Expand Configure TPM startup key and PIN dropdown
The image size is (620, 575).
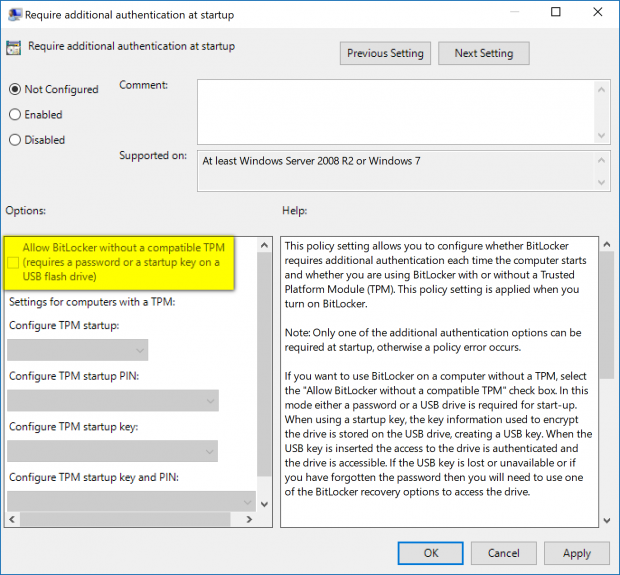click(x=131, y=500)
